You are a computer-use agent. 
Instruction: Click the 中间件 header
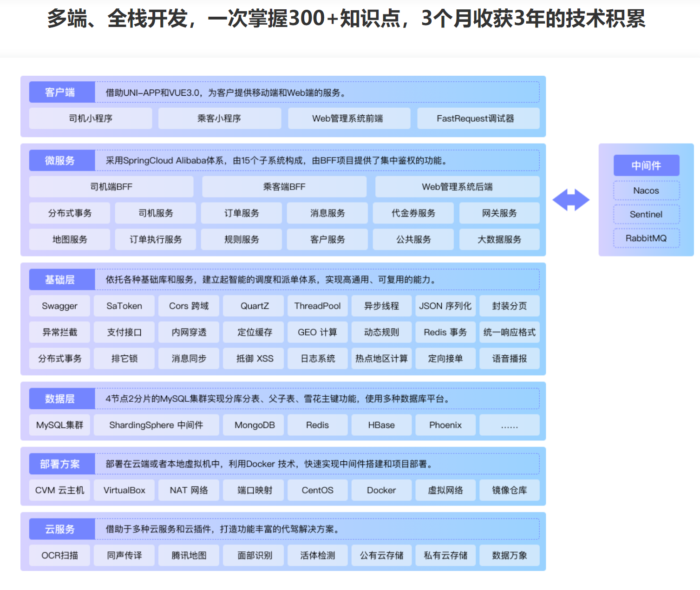[646, 165]
